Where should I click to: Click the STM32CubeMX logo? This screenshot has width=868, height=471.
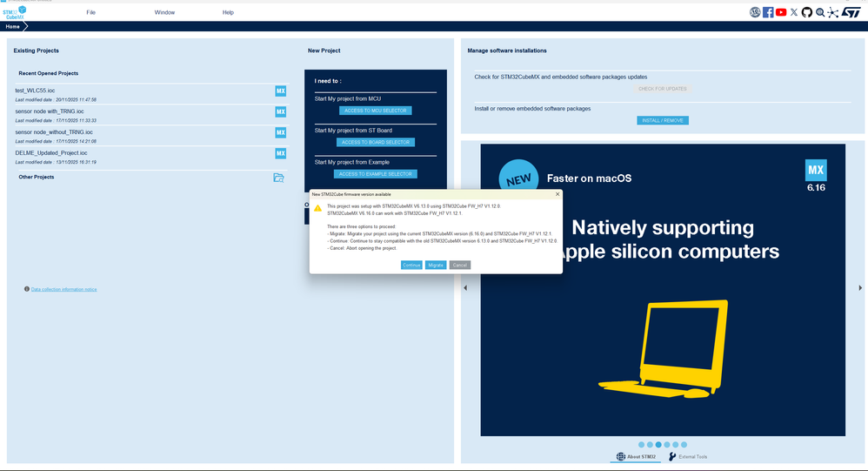point(15,13)
